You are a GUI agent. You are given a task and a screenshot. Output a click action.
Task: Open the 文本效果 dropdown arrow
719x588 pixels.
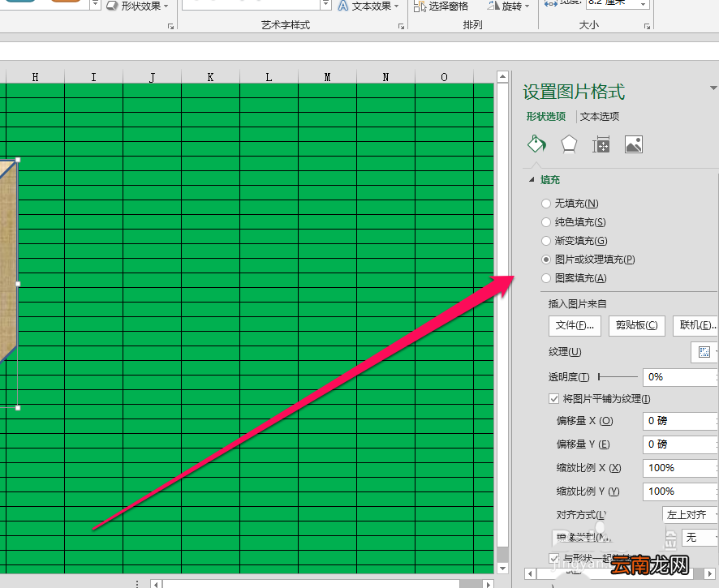[396, 6]
